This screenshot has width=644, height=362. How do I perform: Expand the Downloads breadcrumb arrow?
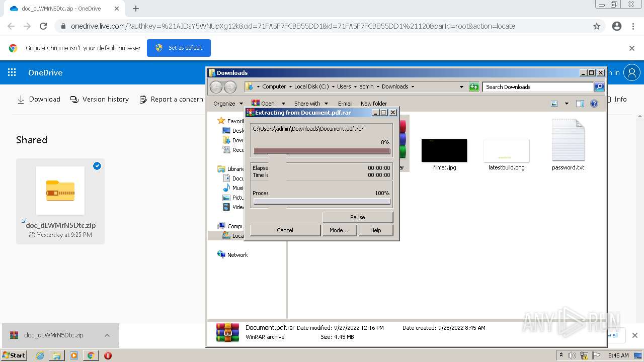[x=413, y=86]
